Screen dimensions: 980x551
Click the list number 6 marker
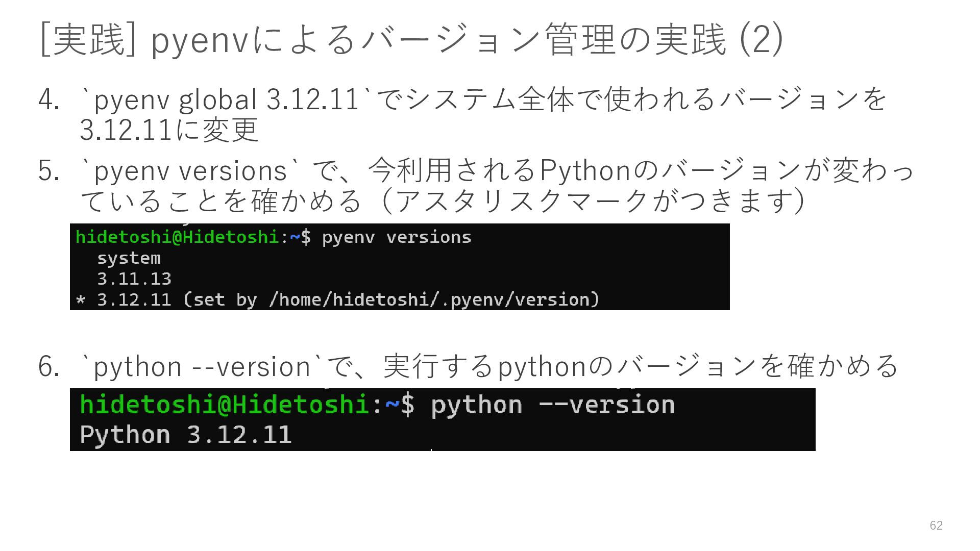click(x=48, y=367)
